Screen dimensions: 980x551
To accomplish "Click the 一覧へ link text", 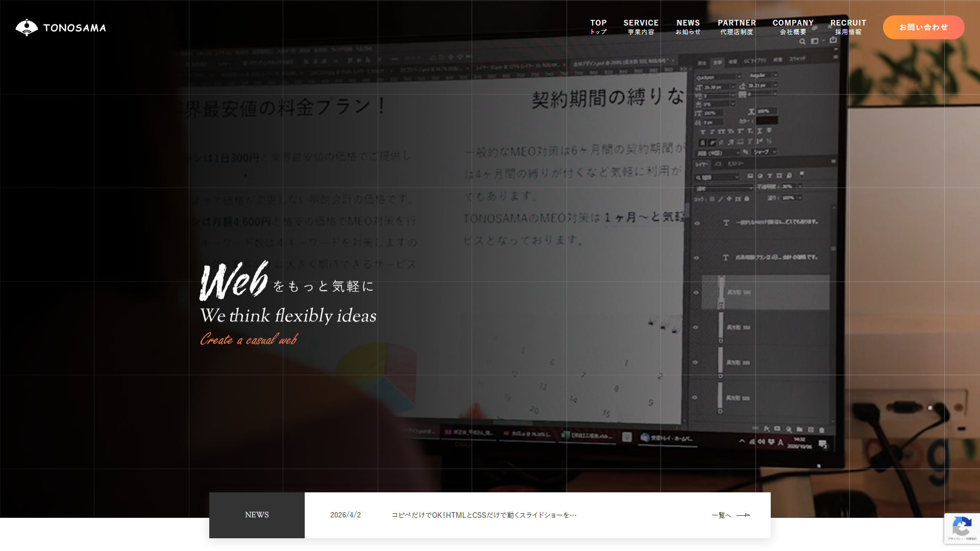I will pyautogui.click(x=721, y=515).
